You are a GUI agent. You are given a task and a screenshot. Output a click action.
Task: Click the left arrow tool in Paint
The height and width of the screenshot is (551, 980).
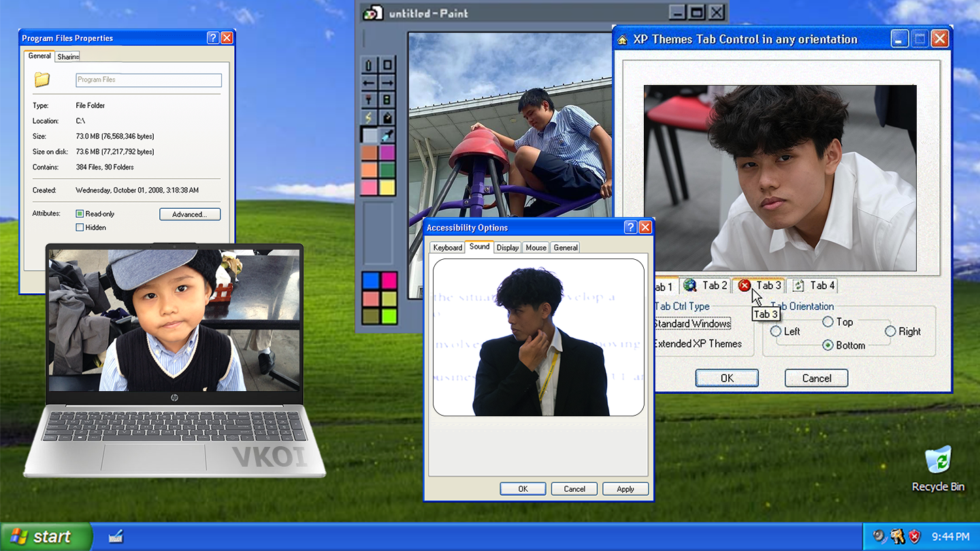pyautogui.click(x=369, y=83)
